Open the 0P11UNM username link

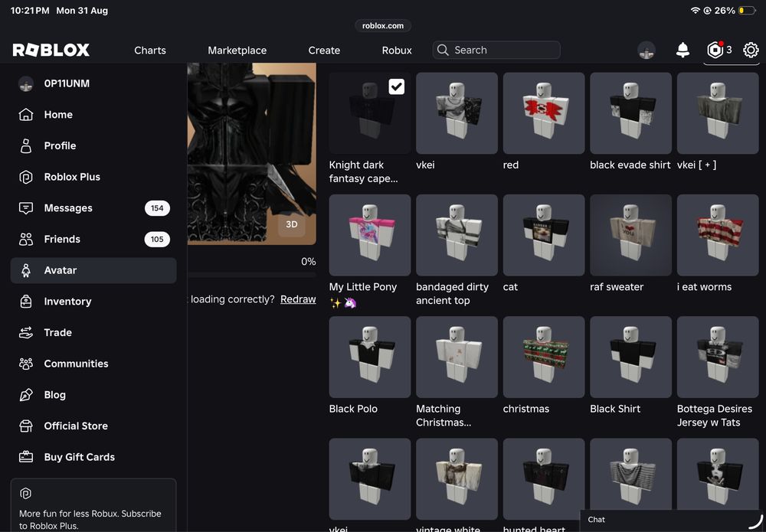point(67,83)
